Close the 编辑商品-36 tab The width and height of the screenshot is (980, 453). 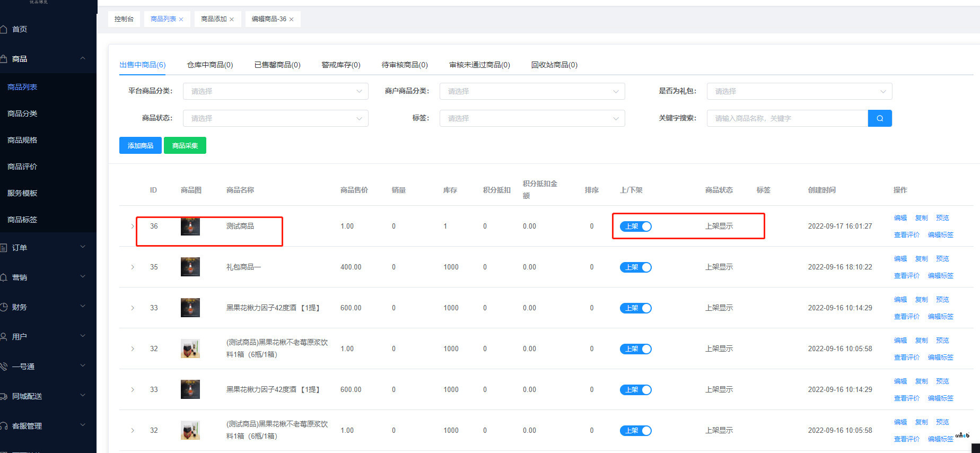tap(291, 20)
